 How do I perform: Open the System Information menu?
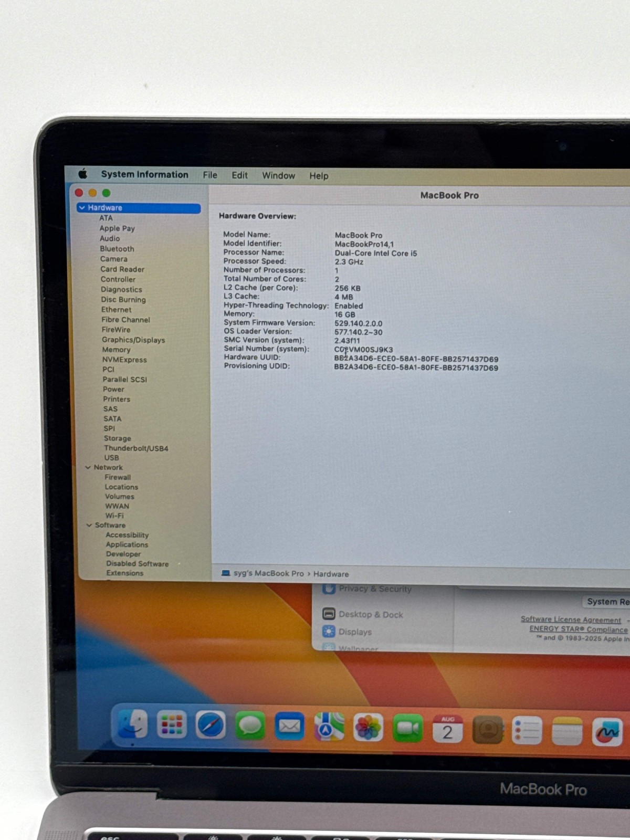(144, 174)
